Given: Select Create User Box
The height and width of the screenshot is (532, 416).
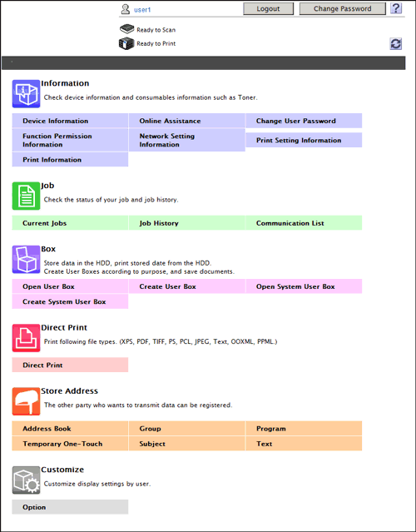Looking at the screenshot, I should [187, 286].
